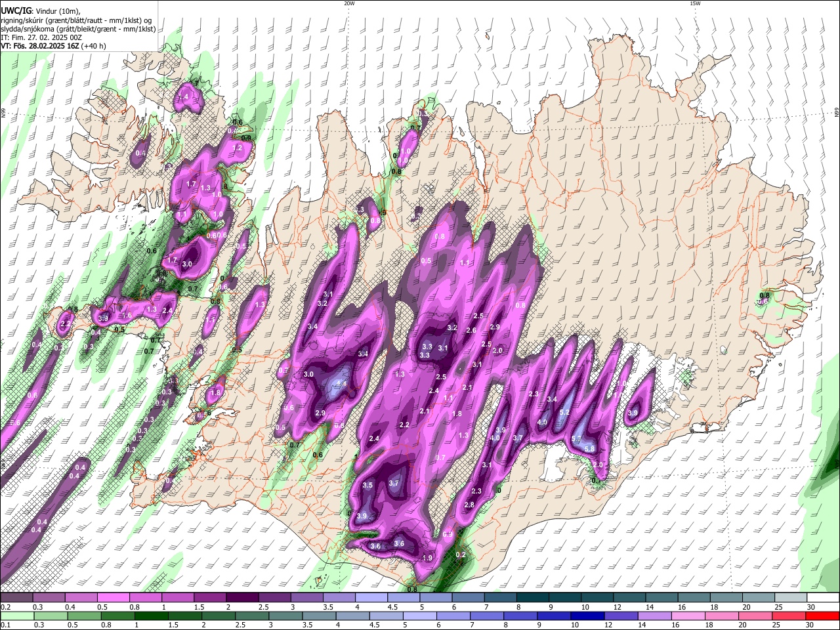This screenshot has height=630, width=840.
Task: Click the 'rigning/skúrir' legend description line
Action: pyautogui.click(x=76, y=20)
